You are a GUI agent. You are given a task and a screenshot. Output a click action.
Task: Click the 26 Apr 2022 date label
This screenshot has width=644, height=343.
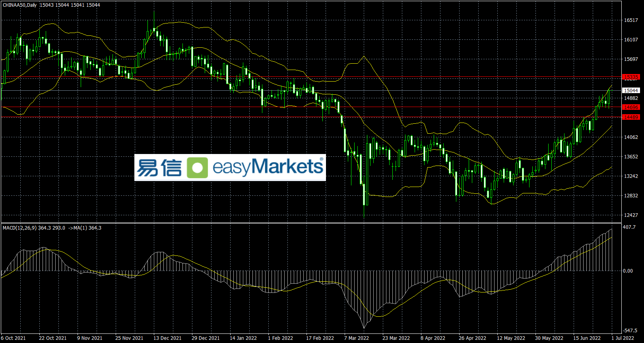click(x=472, y=338)
